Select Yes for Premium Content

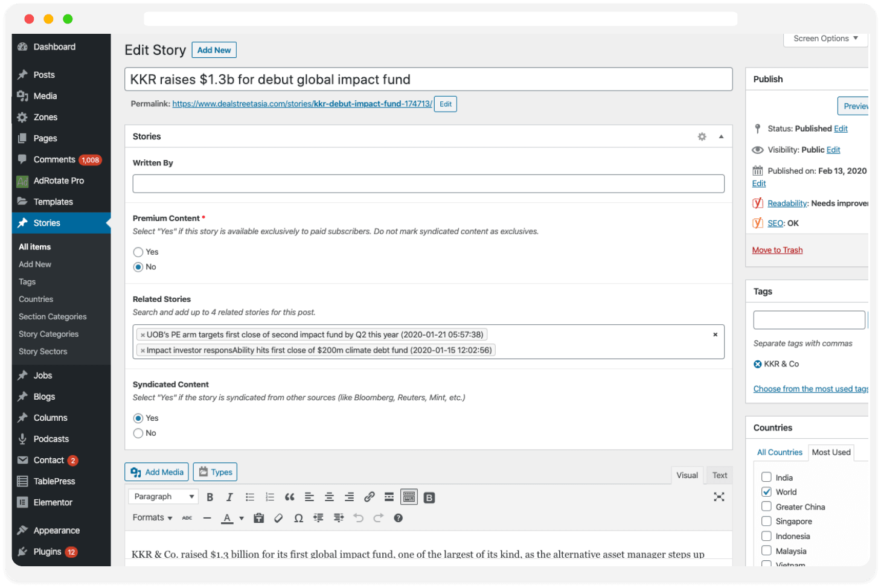(x=138, y=252)
